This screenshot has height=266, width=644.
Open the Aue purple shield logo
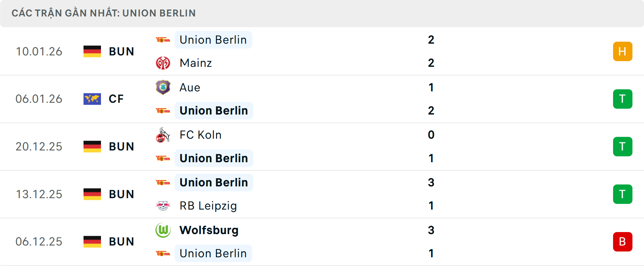pyautogui.click(x=163, y=87)
